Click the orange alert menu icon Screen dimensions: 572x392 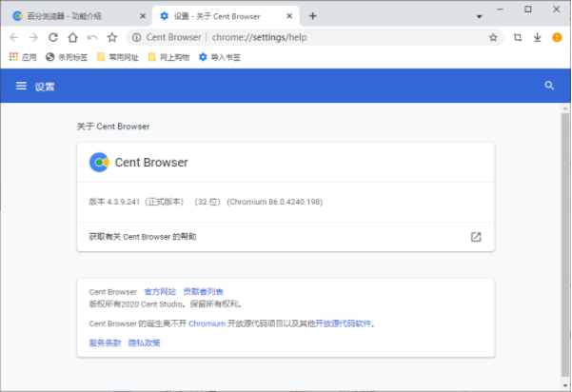click(557, 37)
